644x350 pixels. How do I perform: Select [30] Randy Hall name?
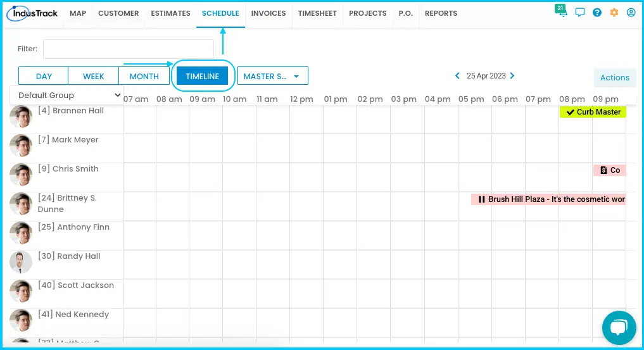(69, 256)
